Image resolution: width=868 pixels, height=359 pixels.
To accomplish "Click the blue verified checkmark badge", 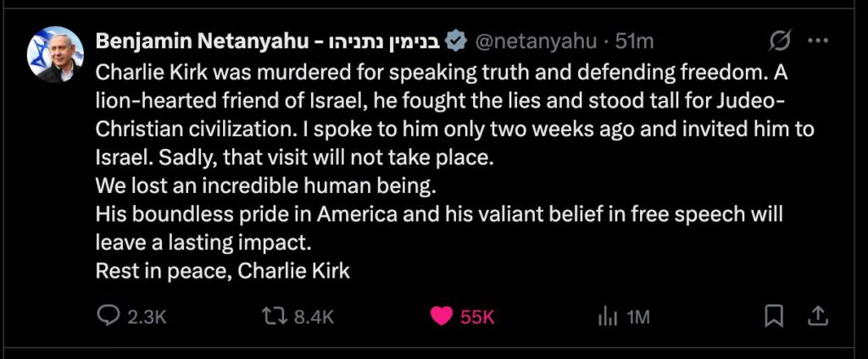I will click(x=456, y=41).
